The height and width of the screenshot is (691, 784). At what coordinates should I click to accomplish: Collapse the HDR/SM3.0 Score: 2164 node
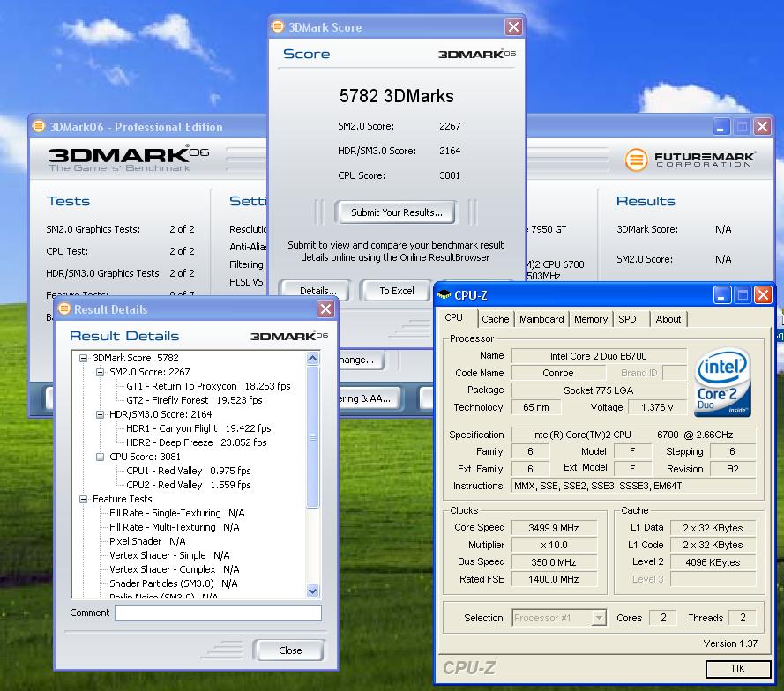(x=100, y=414)
